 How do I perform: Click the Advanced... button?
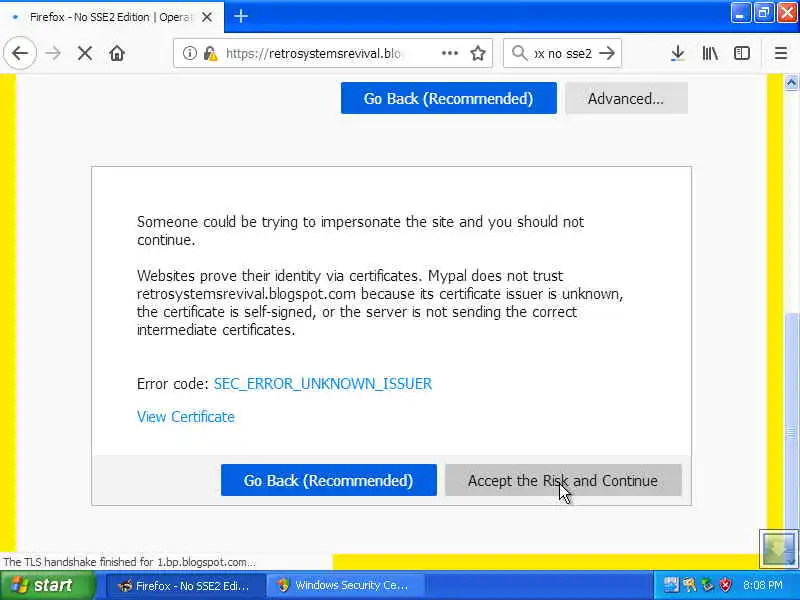[626, 98]
